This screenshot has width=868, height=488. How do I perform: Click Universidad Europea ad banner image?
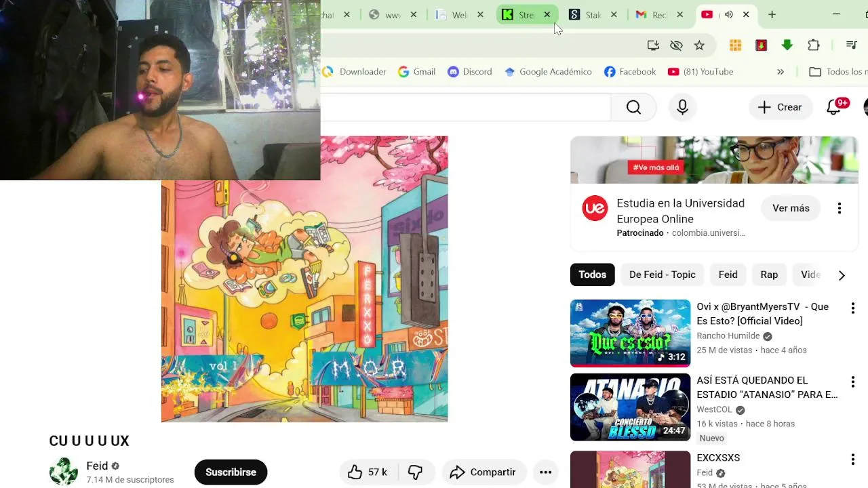(714, 160)
